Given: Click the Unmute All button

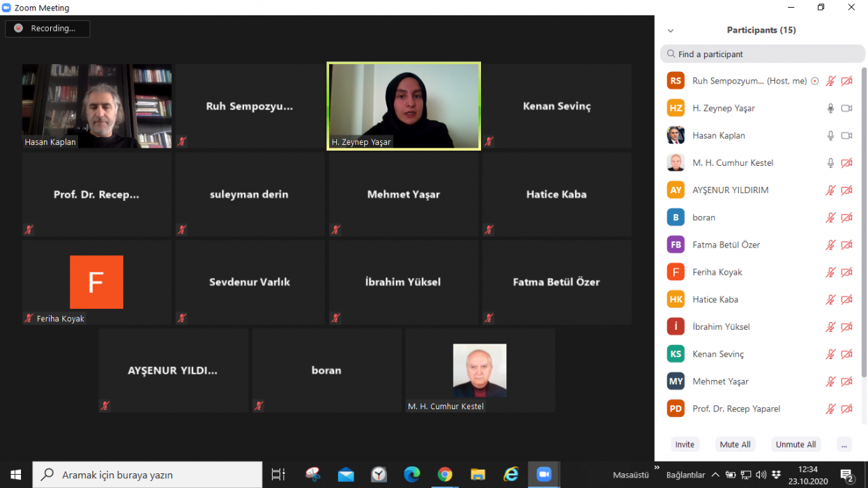Looking at the screenshot, I should click(x=795, y=444).
